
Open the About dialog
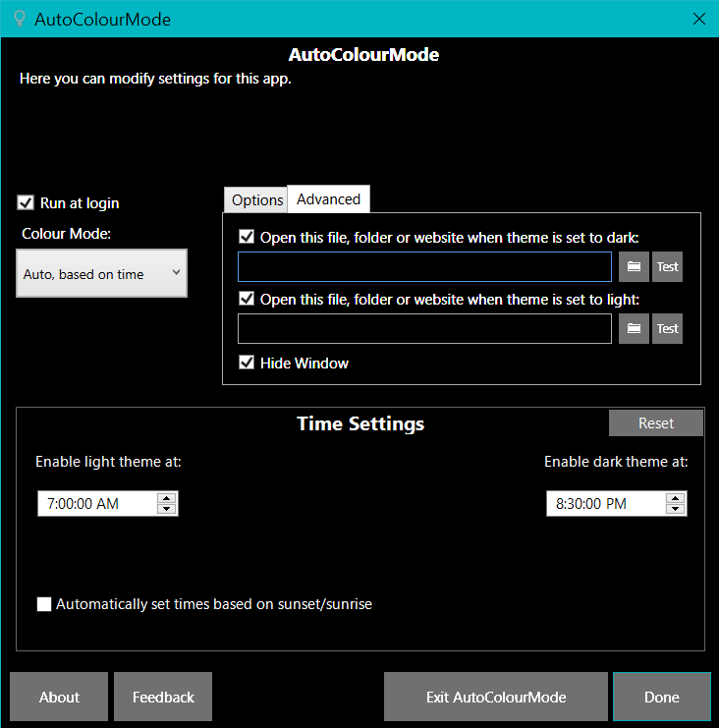59,697
